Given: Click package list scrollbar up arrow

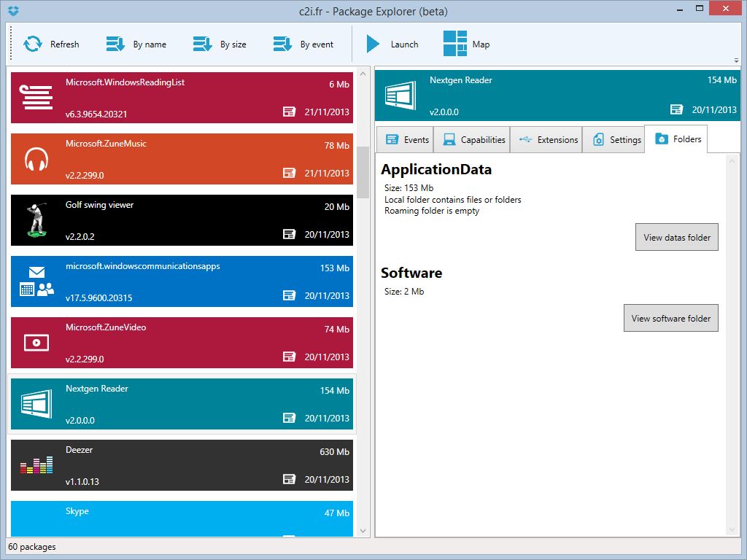Looking at the screenshot, I should [x=363, y=74].
